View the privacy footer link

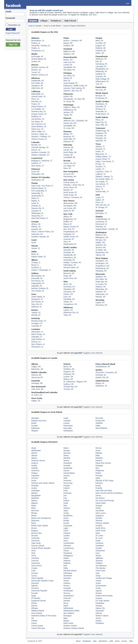(x=124, y=641)
